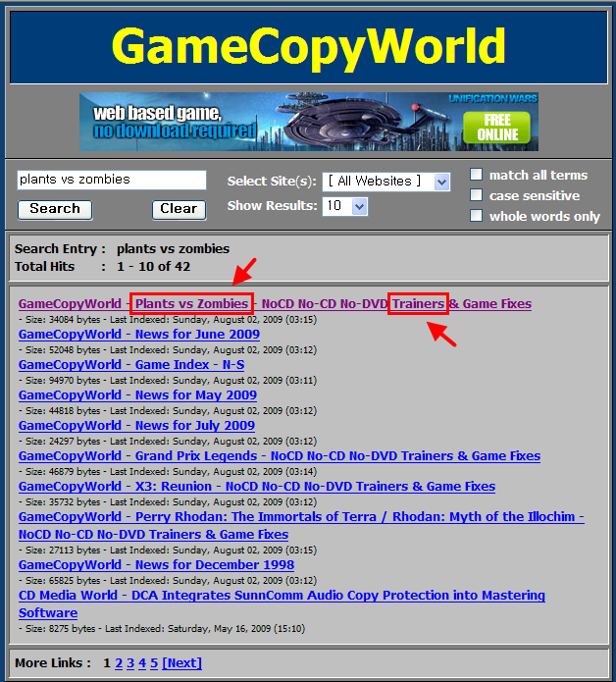Click the search text input field
The image size is (616, 682).
(x=112, y=180)
